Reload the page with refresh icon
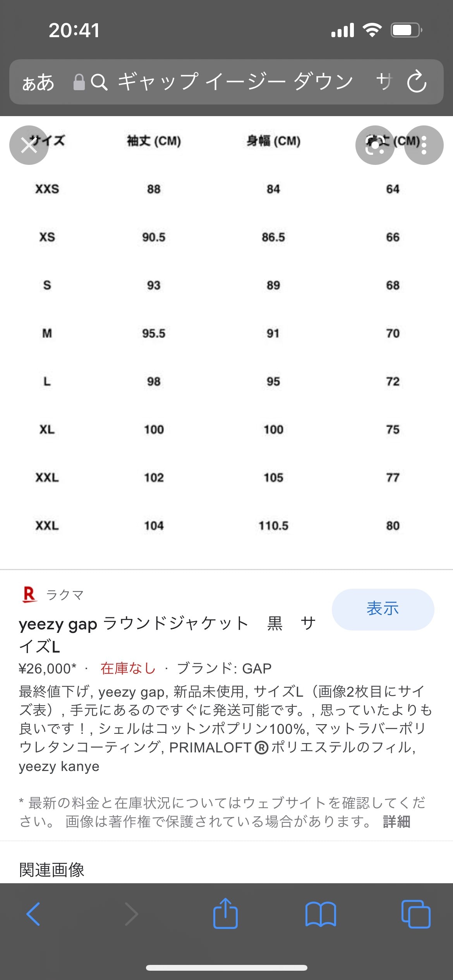Viewport: 453px width, 980px height. (x=417, y=82)
